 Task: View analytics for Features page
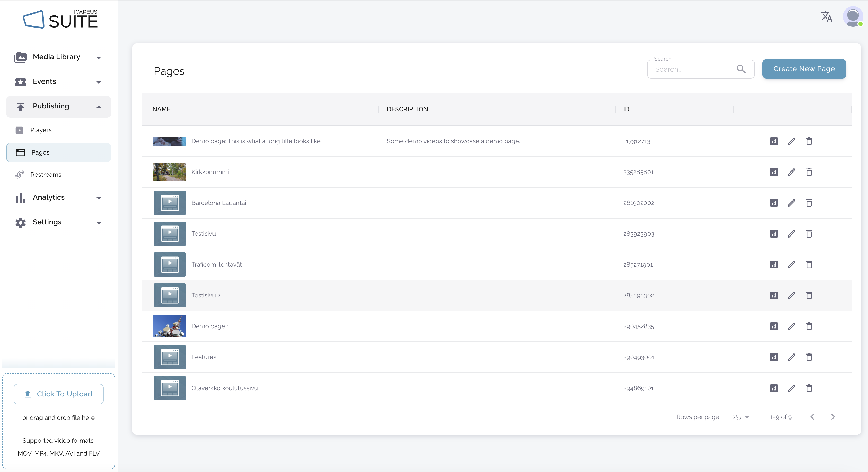(x=774, y=357)
